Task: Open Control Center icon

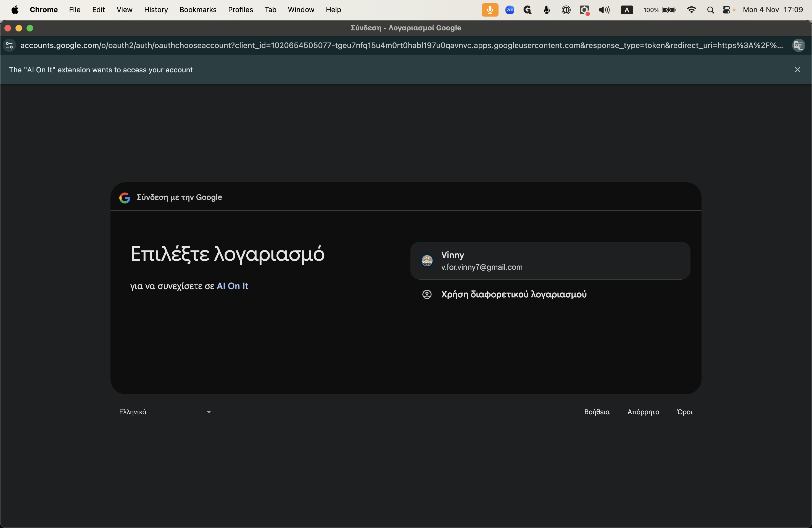Action: (x=726, y=10)
